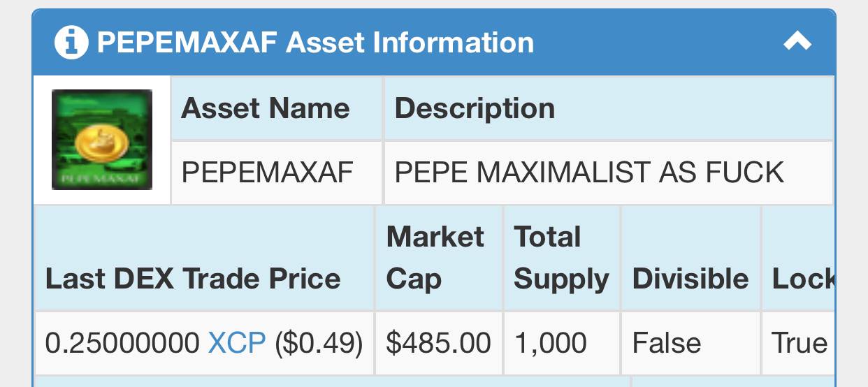Click the False divisible value cell
This screenshot has height=387, width=868.
(x=690, y=343)
